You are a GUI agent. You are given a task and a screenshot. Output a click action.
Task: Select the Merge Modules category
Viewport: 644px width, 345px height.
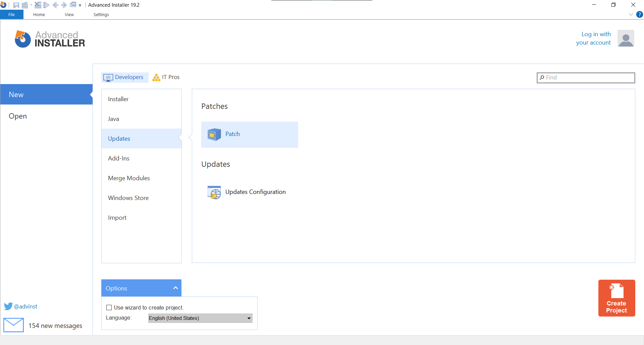tap(142, 178)
